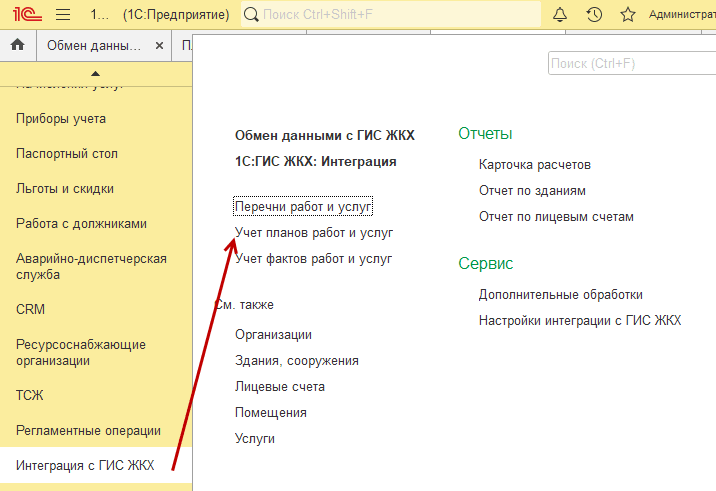Open Перечни работ и услуг
716x491 pixels.
click(x=303, y=206)
